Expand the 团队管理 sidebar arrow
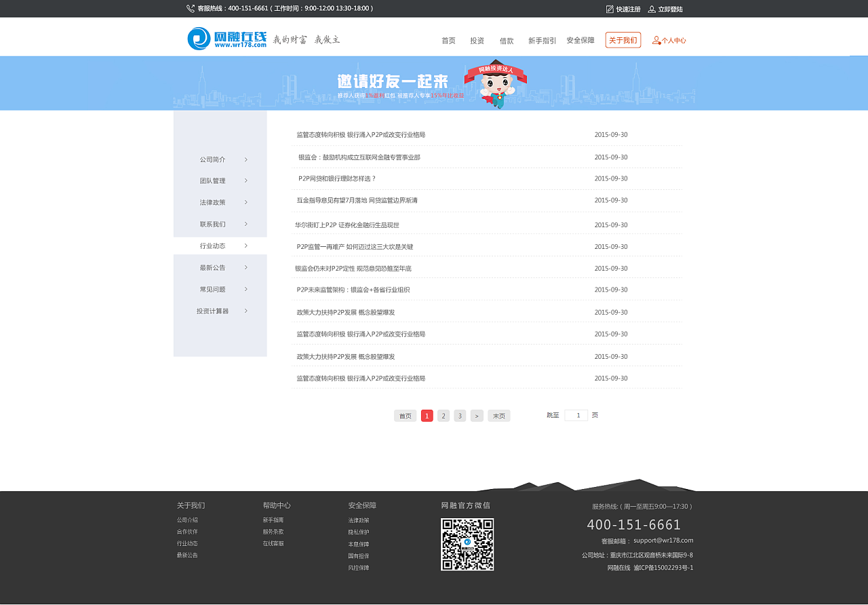This screenshot has height=605, width=868. click(245, 180)
